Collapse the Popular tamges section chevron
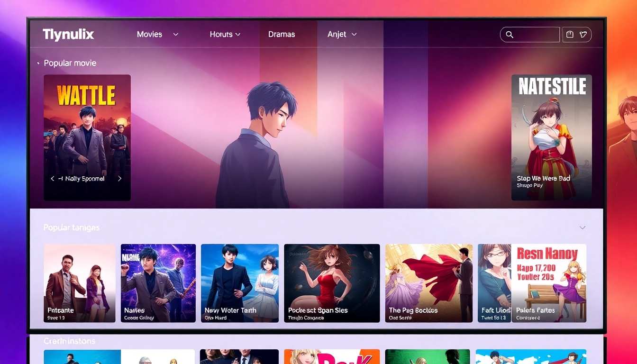The image size is (637, 364). [x=582, y=227]
